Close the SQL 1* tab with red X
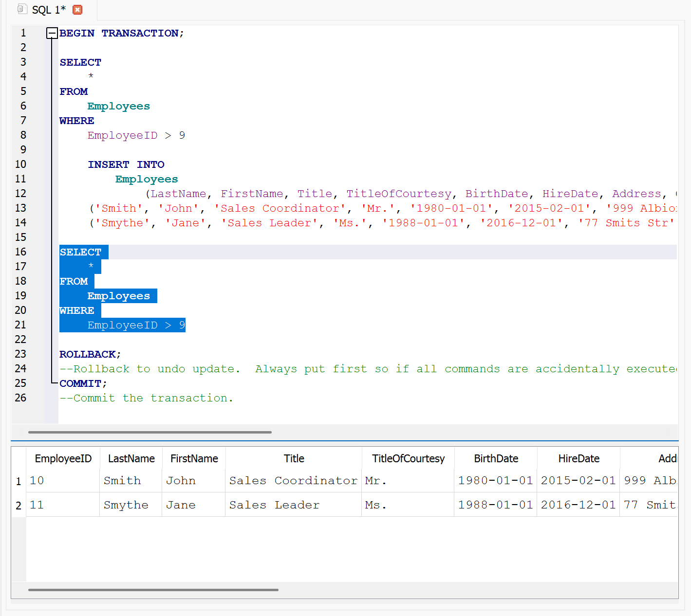The image size is (691, 616). 77,10
